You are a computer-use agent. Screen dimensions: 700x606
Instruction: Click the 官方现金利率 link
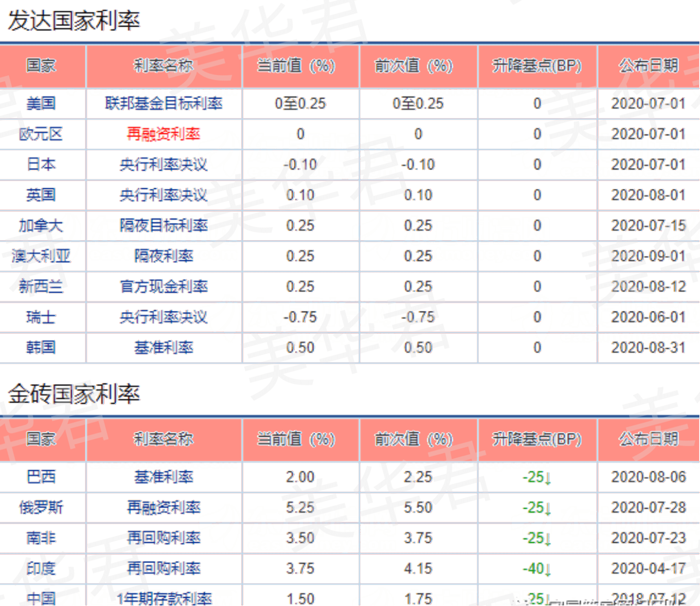pyautogui.click(x=164, y=287)
